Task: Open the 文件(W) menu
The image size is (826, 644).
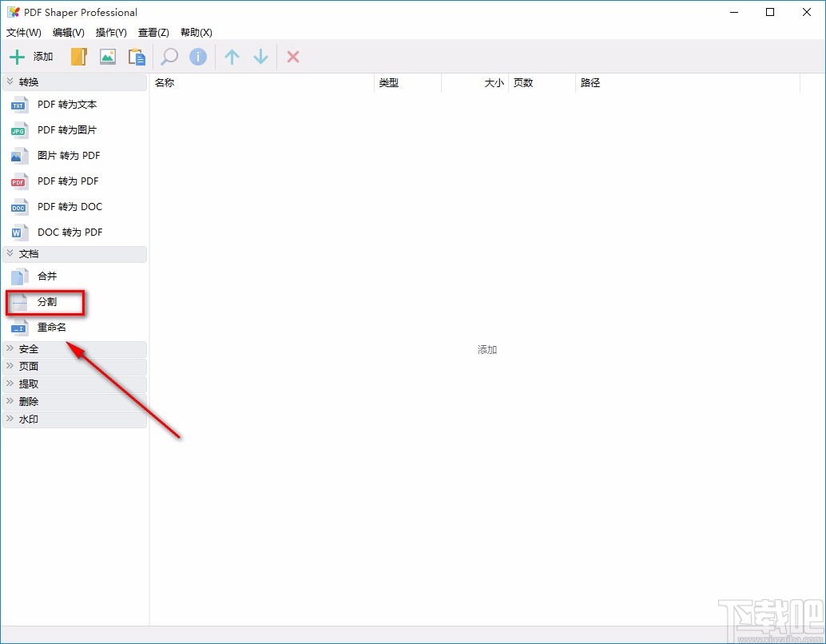Action: (x=24, y=33)
